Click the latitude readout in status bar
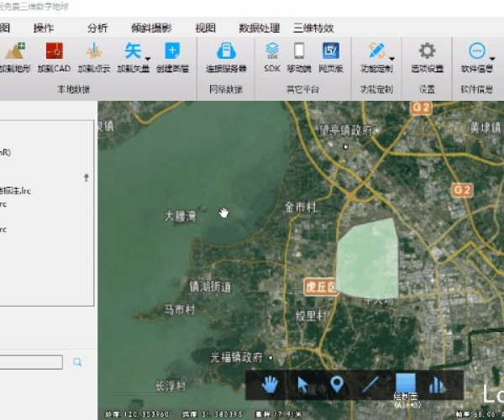Viewport: 504px width, 420px height. [214, 414]
